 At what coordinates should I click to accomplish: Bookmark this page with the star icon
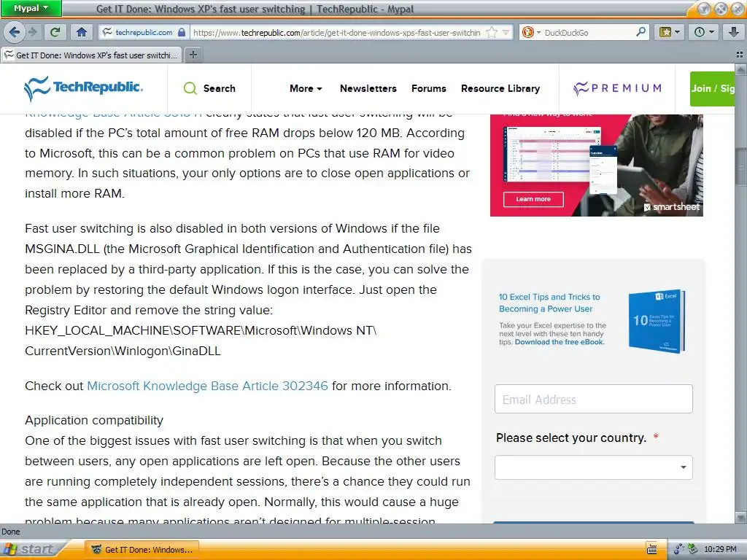(x=492, y=32)
